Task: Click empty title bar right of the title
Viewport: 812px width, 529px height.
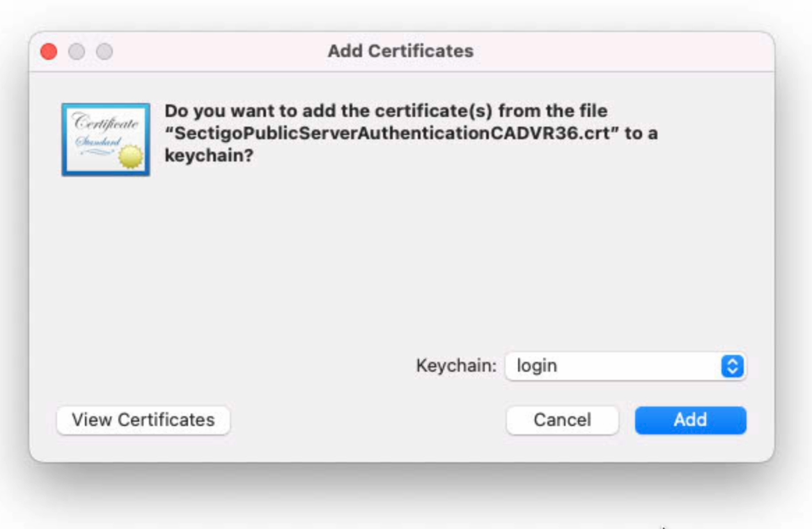Action: point(627,51)
